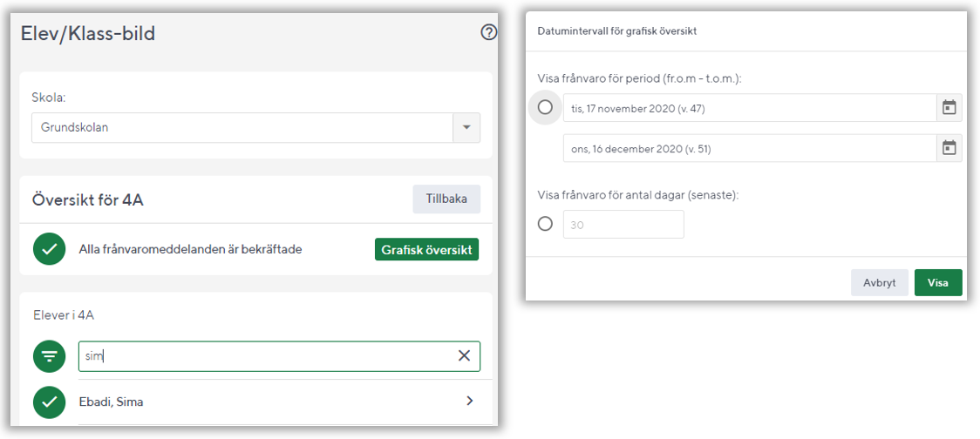Image resolution: width=980 pixels, height=439 pixels.
Task: Click green checkmark icon next to Ebadi, Sima
Action: coord(50,402)
